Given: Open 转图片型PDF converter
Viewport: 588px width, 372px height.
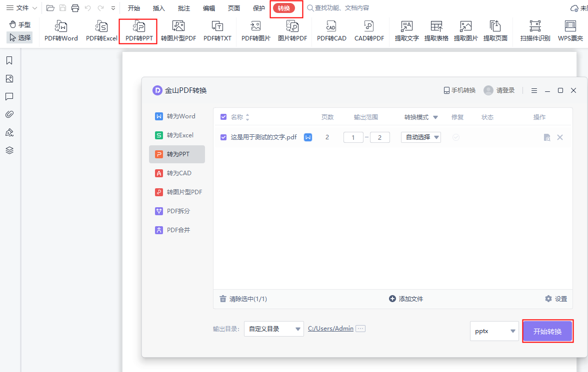Looking at the screenshot, I should click(178, 31).
